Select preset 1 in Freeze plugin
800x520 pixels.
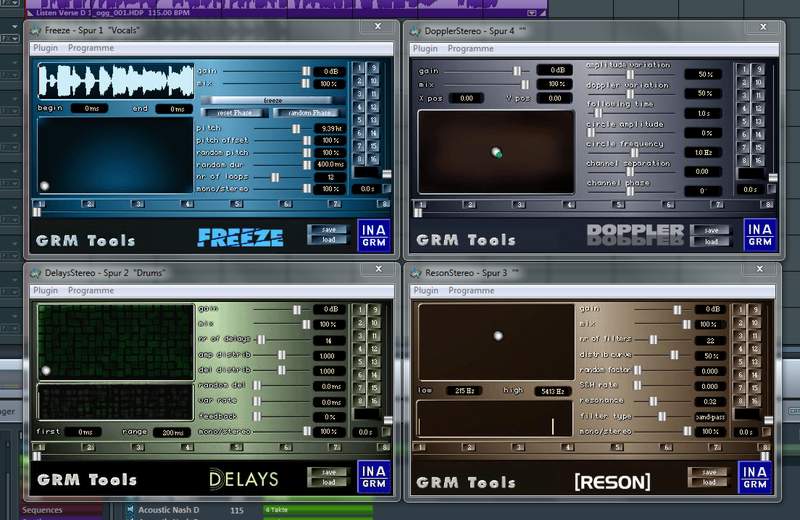point(359,68)
